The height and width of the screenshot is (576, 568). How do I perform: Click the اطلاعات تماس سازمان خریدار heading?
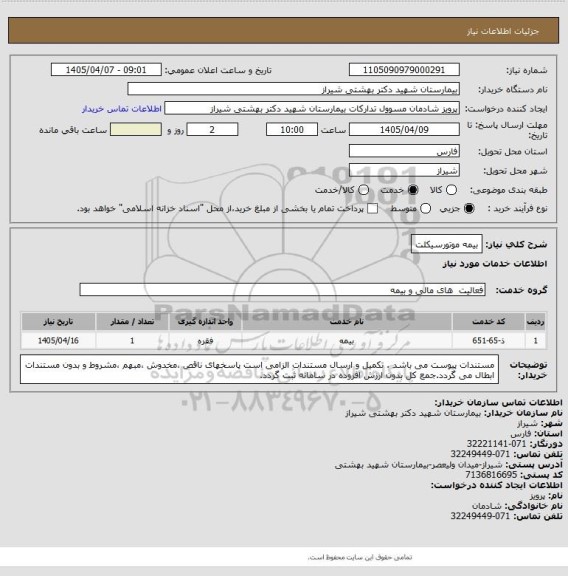click(x=498, y=403)
